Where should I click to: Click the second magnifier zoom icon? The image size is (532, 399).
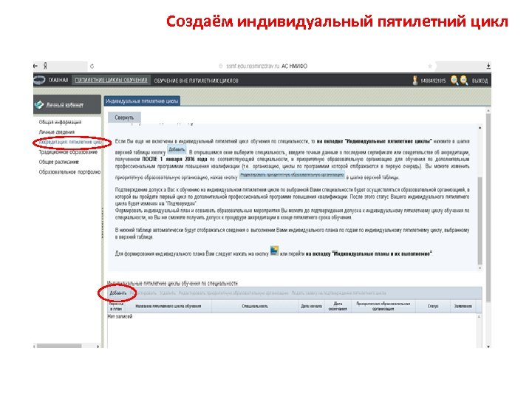point(464,81)
